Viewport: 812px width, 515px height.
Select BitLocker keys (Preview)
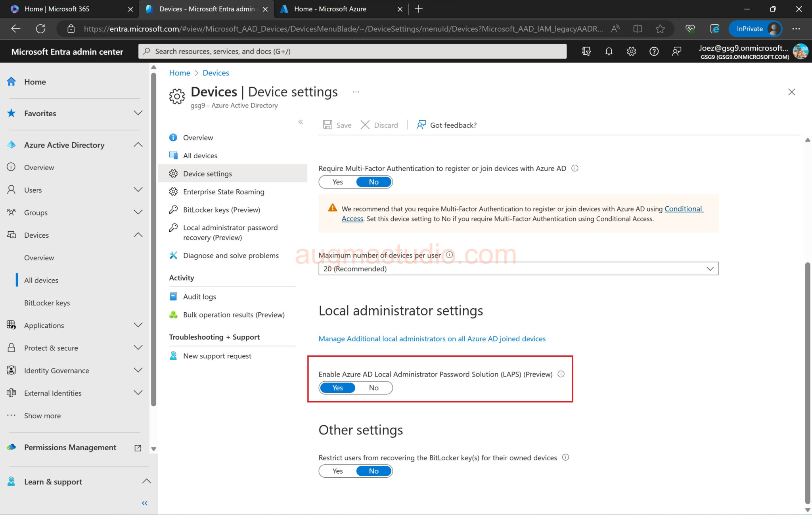[221, 209]
